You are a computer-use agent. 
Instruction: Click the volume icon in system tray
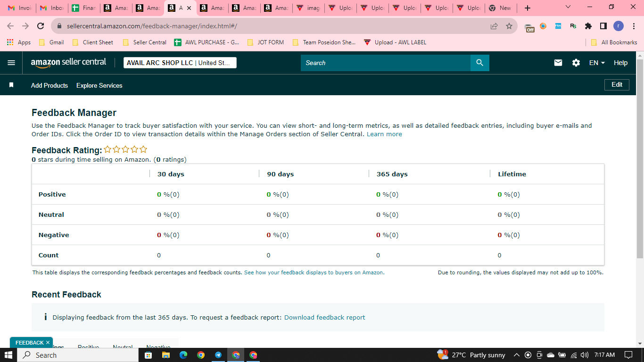[x=585, y=355]
